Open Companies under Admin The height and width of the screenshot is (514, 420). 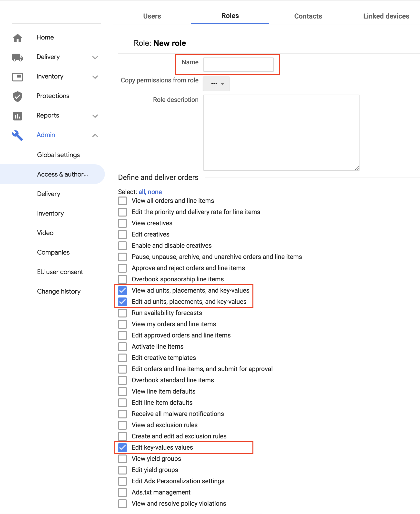(x=53, y=252)
